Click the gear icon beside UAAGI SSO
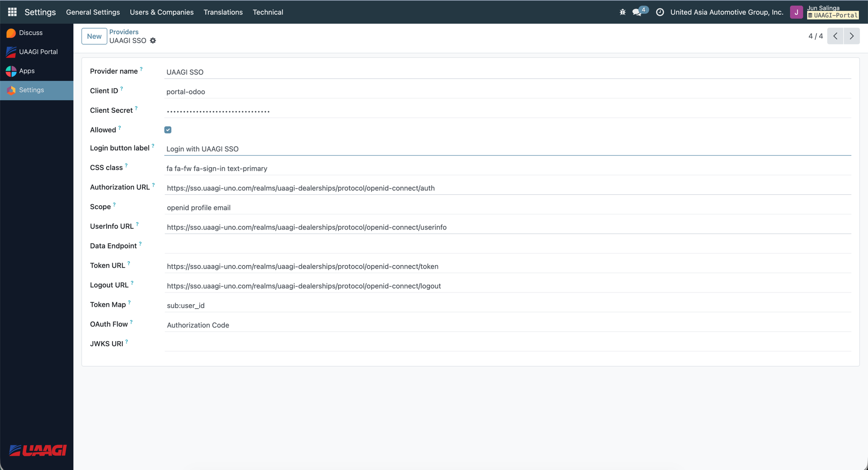This screenshot has width=868, height=470. coord(153,40)
